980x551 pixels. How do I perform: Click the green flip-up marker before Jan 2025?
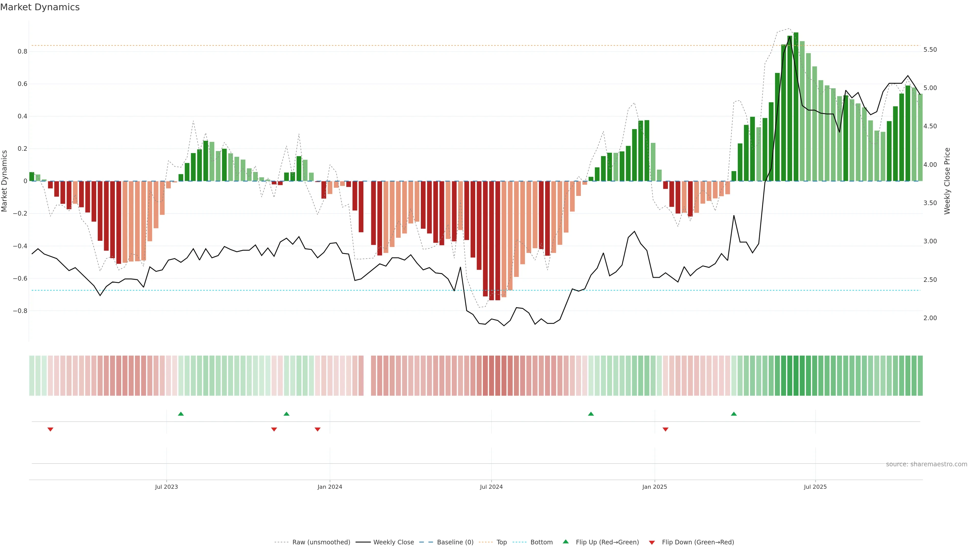pyautogui.click(x=591, y=414)
